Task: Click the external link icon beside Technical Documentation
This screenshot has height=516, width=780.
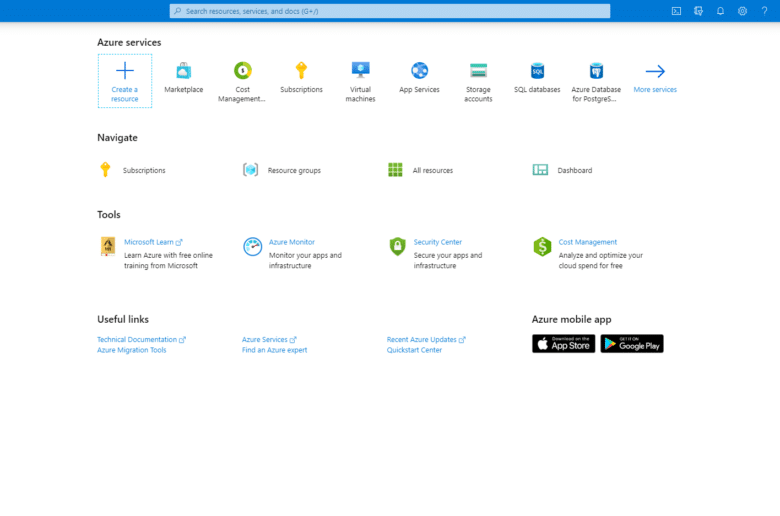Action: [x=182, y=340]
